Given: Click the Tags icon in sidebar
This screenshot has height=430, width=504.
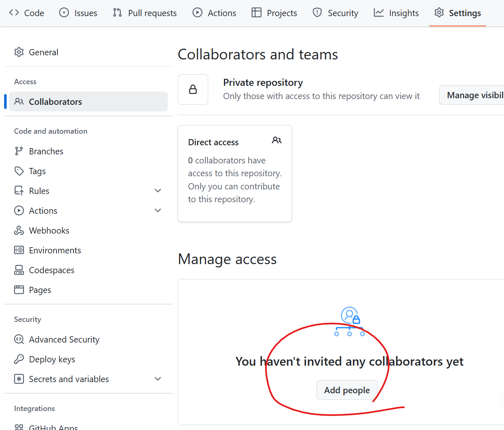Looking at the screenshot, I should click(x=19, y=171).
